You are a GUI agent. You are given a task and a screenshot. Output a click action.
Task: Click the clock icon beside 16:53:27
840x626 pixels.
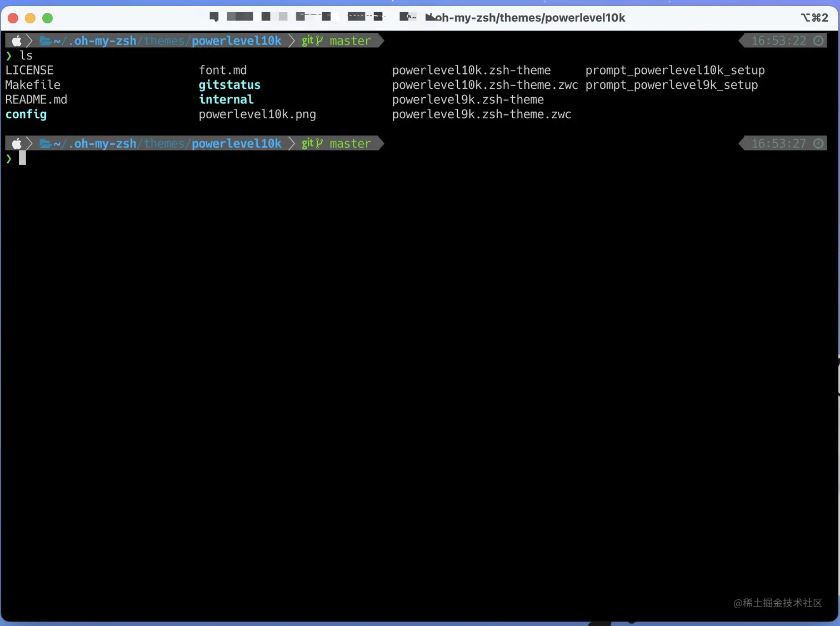818,143
